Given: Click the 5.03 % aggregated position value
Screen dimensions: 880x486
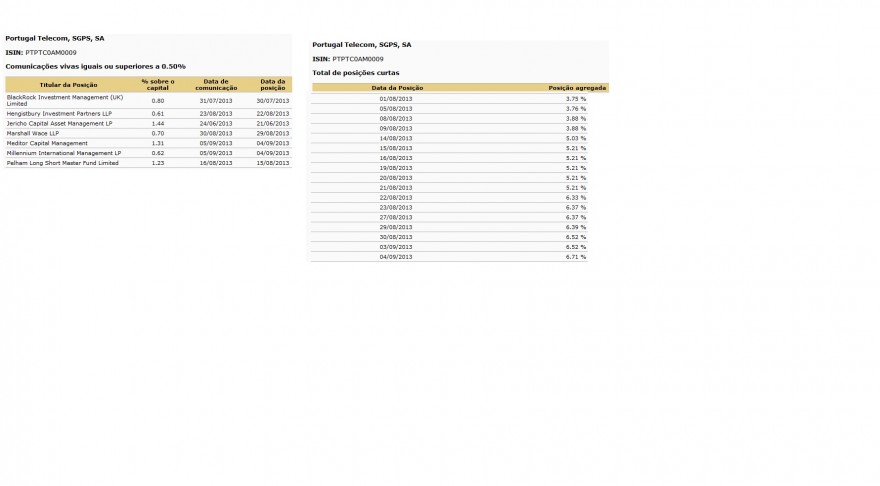Looking at the screenshot, I should click(576, 139).
